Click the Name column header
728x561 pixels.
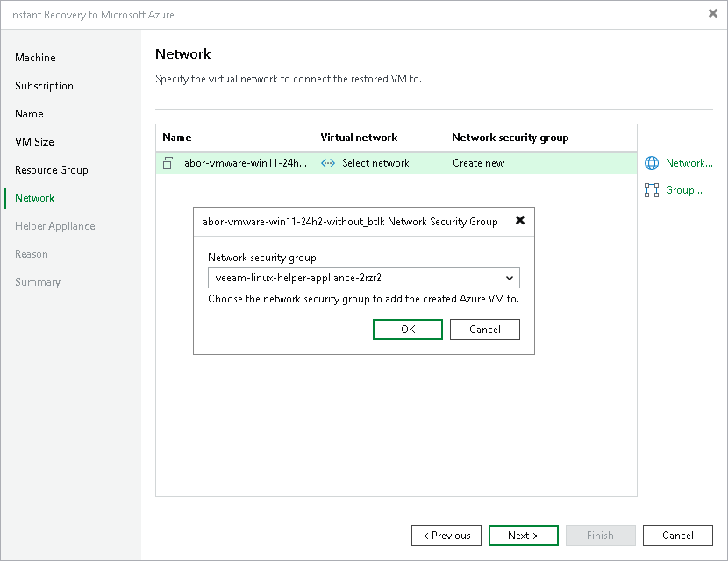[177, 138]
